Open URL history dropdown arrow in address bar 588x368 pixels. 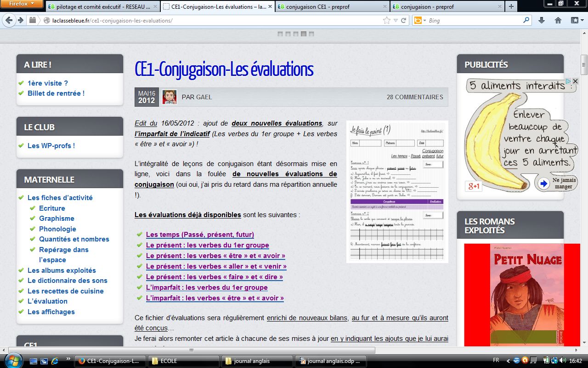[396, 21]
